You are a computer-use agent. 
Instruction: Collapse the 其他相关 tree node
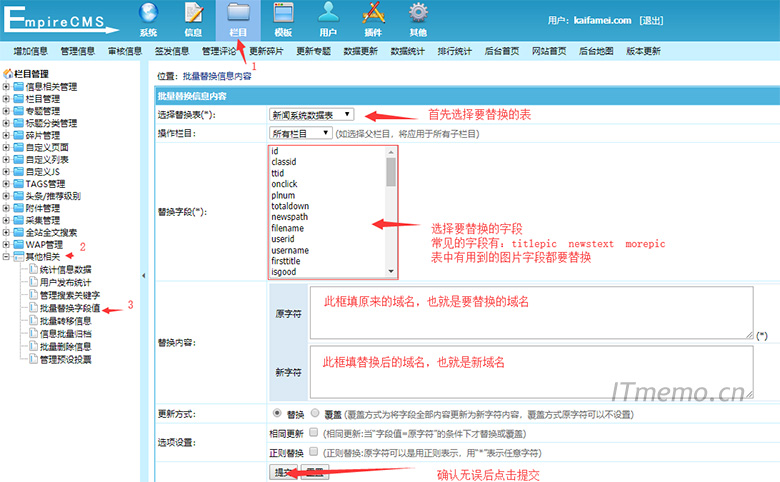click(6, 257)
